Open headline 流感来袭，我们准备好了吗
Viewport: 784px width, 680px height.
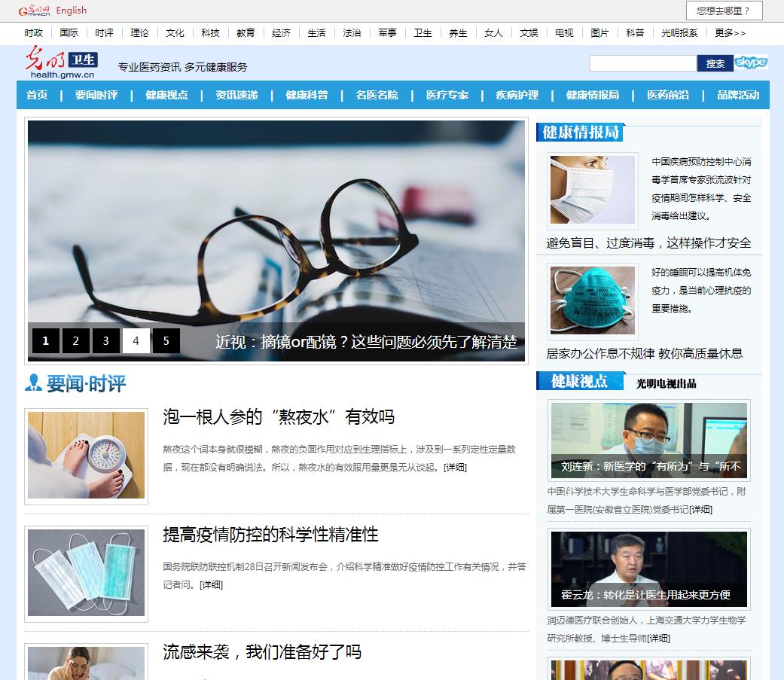click(x=262, y=652)
